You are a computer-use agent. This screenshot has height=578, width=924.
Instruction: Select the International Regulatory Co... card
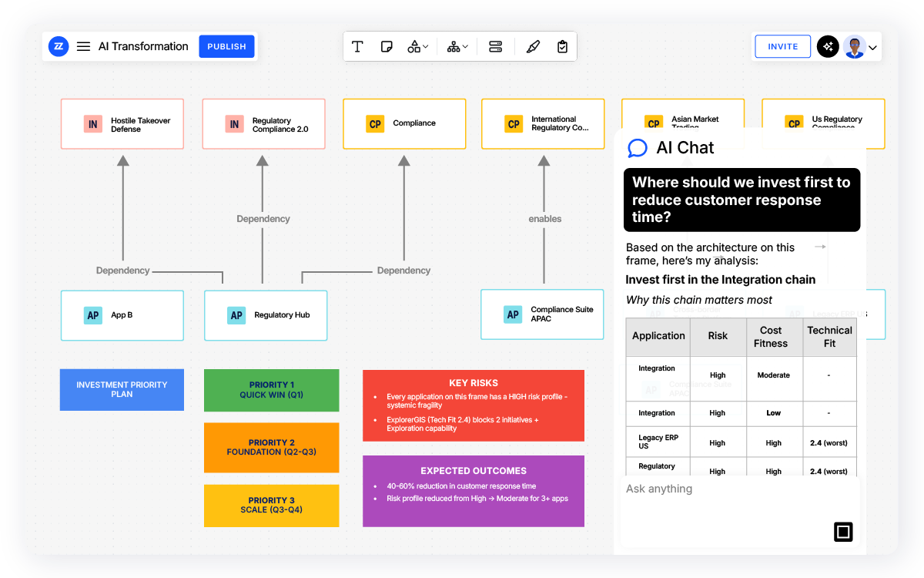(x=544, y=124)
